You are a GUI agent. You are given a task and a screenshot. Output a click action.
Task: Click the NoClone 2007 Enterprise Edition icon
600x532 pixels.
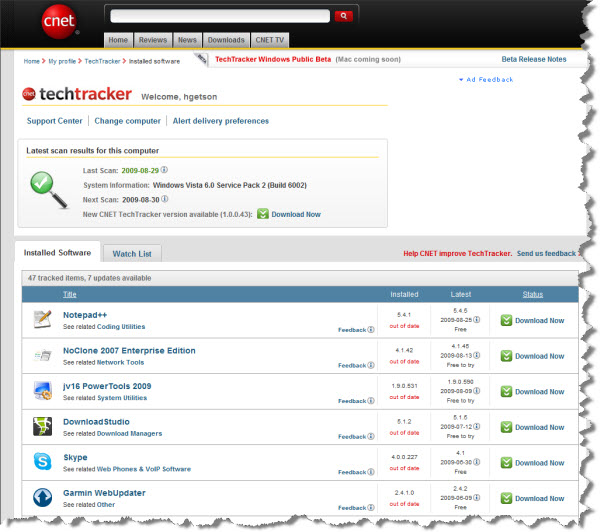pos(43,355)
